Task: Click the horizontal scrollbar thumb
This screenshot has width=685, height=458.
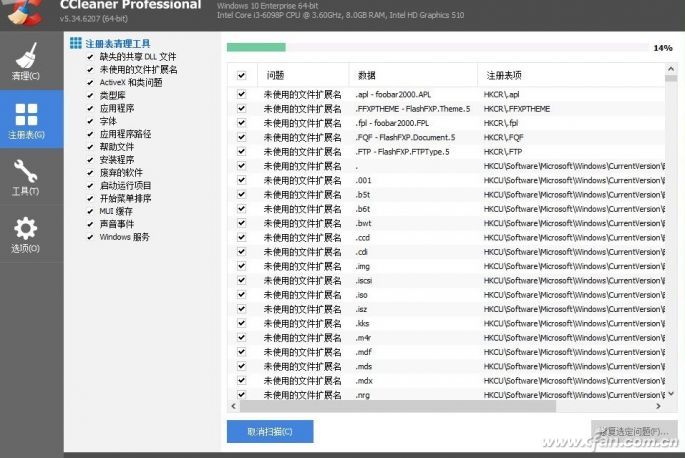Action: 398,406
